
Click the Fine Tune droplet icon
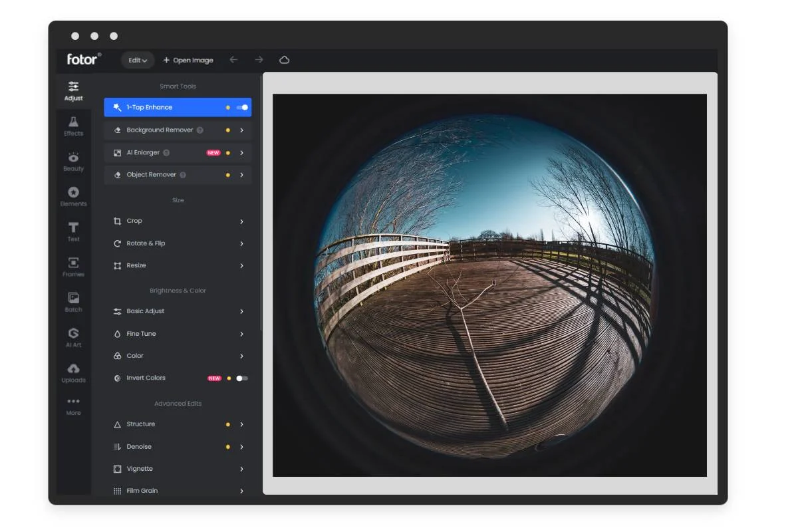[x=118, y=334]
